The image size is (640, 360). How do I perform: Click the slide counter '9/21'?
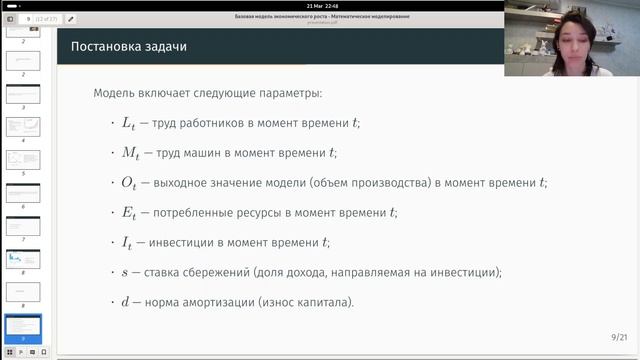[x=619, y=337]
